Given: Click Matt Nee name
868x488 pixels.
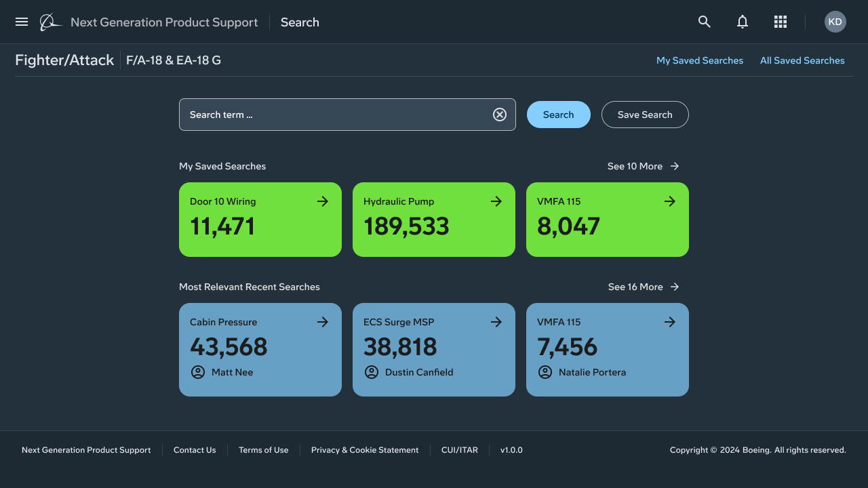Looking at the screenshot, I should (x=233, y=372).
